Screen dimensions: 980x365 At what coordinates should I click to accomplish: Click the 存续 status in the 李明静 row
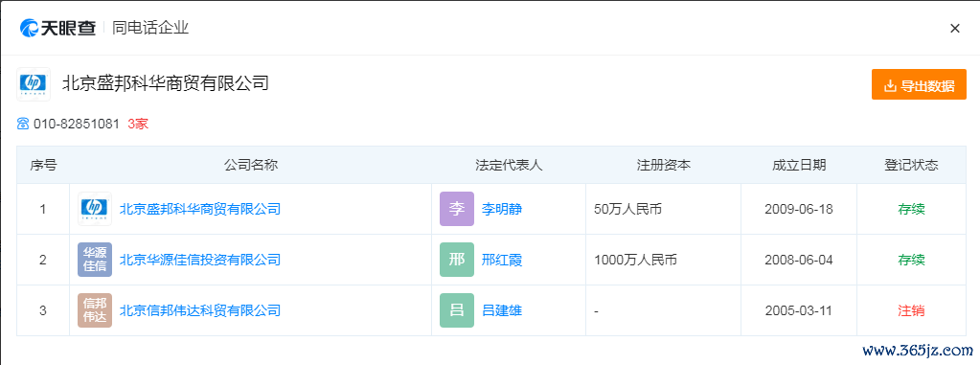tap(911, 209)
